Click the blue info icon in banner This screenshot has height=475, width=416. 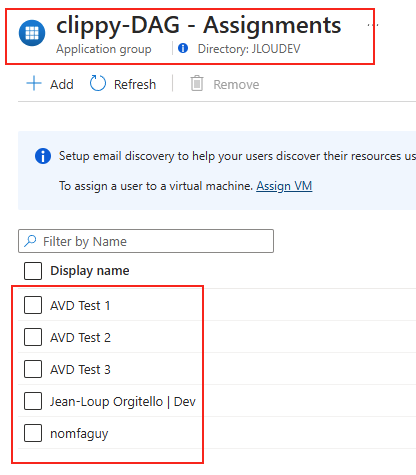point(43,156)
